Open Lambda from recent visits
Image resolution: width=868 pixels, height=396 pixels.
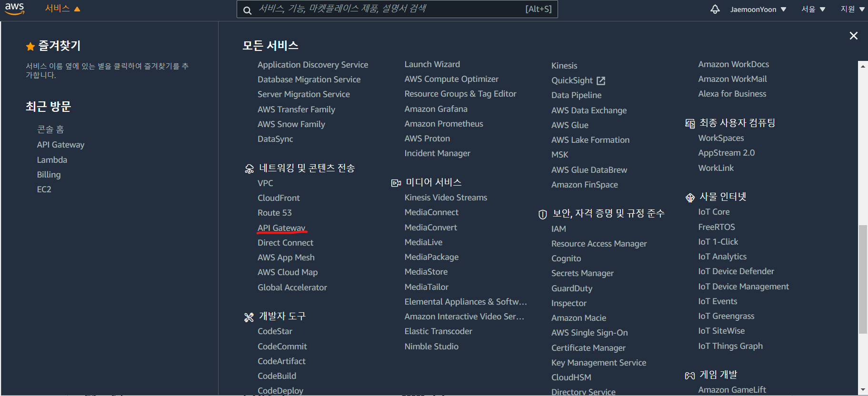[52, 160]
